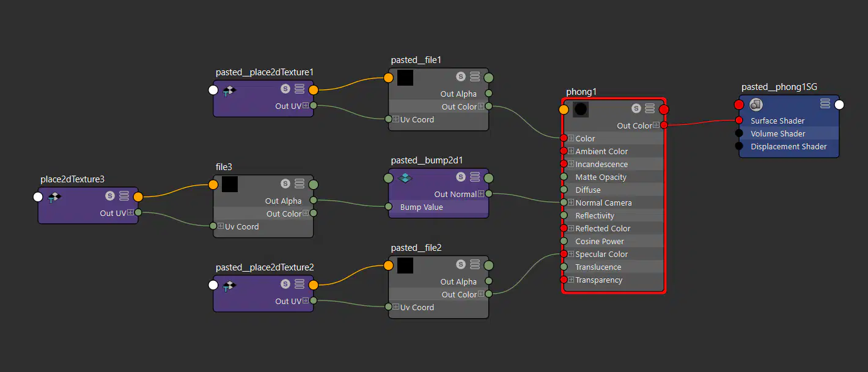
Task: Click the Bump Value input port on pasted__bump2d1
Action: [388, 207]
